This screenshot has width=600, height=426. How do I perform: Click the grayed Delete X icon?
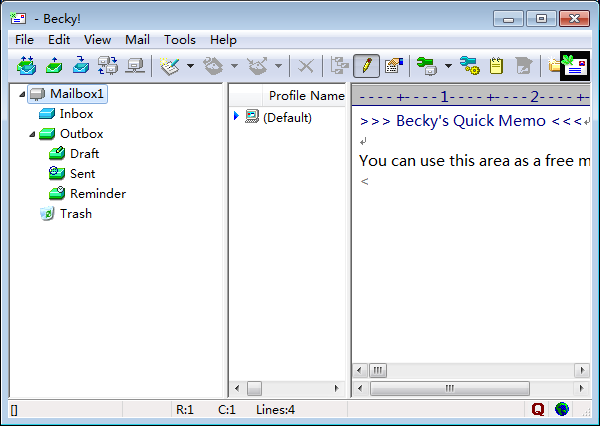(306, 66)
